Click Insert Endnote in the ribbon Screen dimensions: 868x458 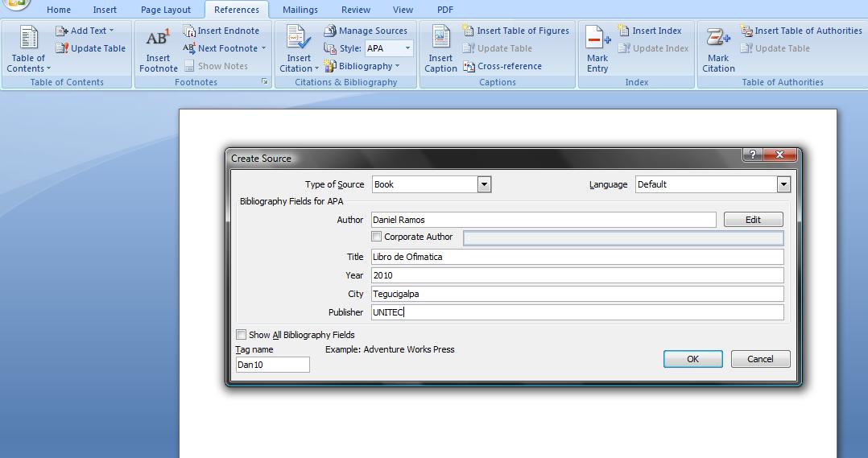(x=221, y=31)
